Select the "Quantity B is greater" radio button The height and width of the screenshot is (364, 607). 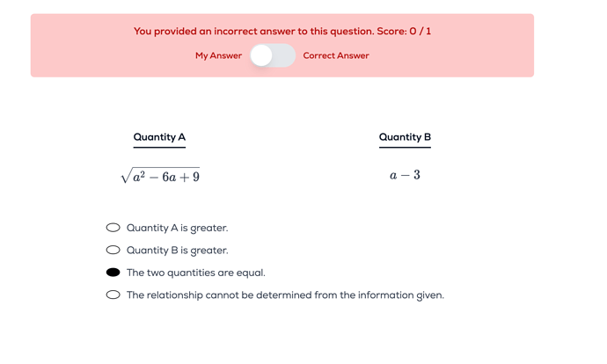[x=113, y=251]
